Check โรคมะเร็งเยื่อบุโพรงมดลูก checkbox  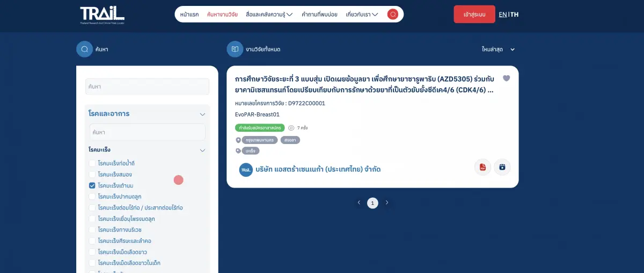click(92, 219)
